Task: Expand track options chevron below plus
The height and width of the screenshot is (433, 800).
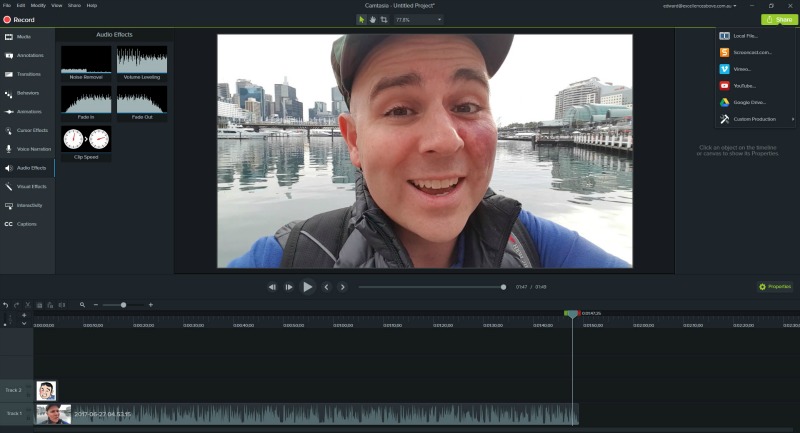Action: point(24,323)
